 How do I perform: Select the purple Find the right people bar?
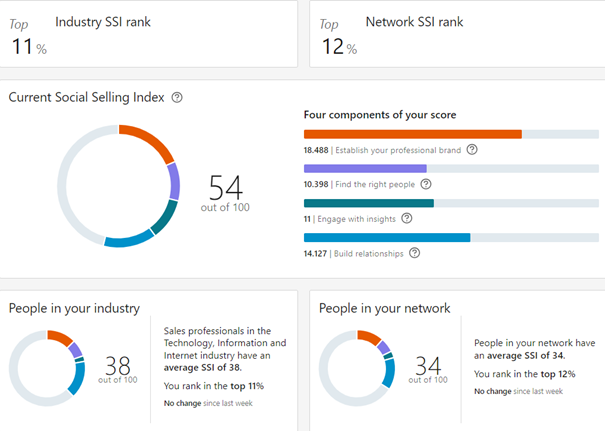[x=365, y=169]
